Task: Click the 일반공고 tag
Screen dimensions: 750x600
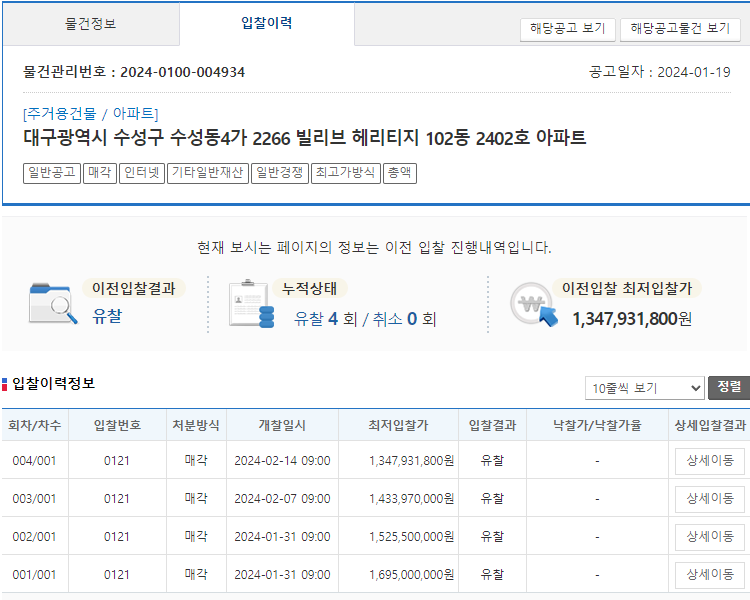Action: 52,173
